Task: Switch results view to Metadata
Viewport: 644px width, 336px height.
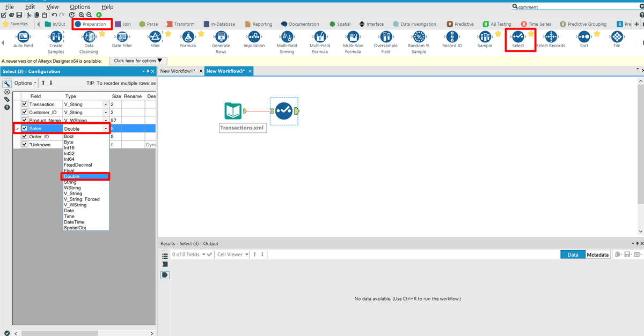Action: [x=597, y=255]
